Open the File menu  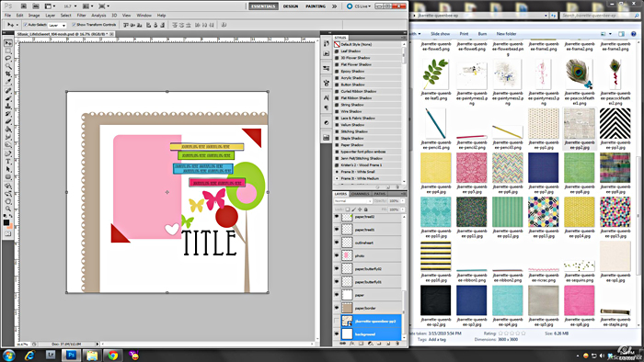7,16
